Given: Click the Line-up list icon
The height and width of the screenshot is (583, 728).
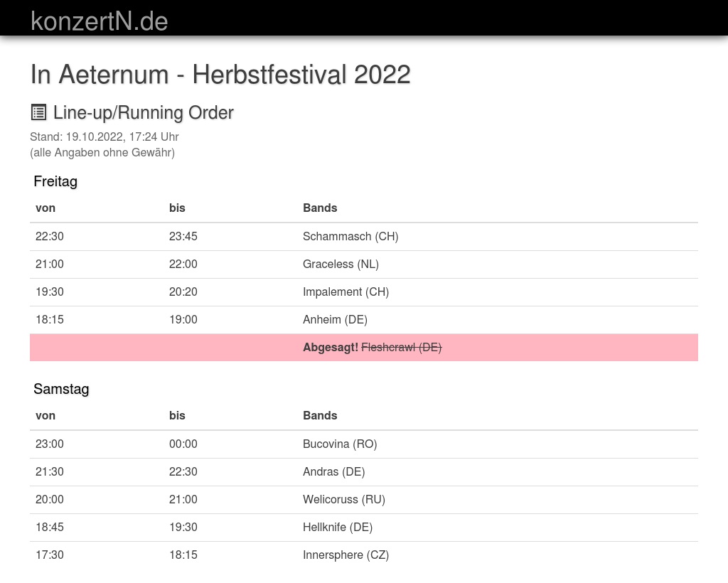Looking at the screenshot, I should pyautogui.click(x=38, y=112).
